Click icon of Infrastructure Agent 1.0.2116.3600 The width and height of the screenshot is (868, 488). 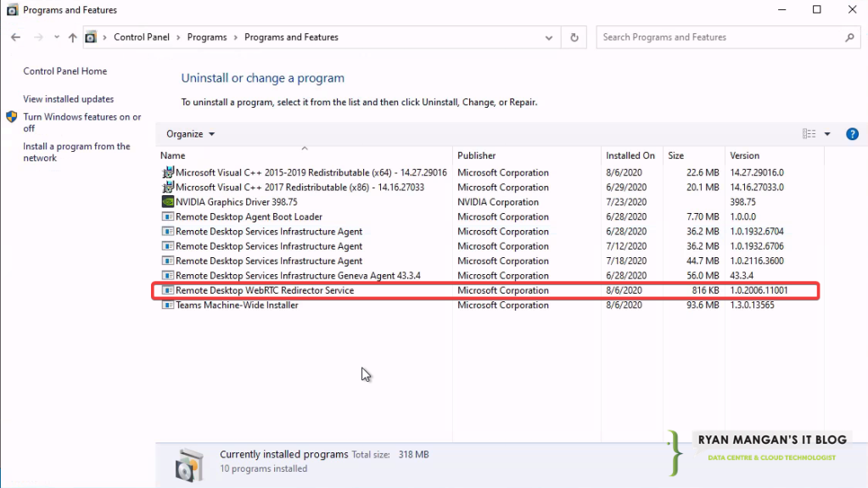pos(168,261)
